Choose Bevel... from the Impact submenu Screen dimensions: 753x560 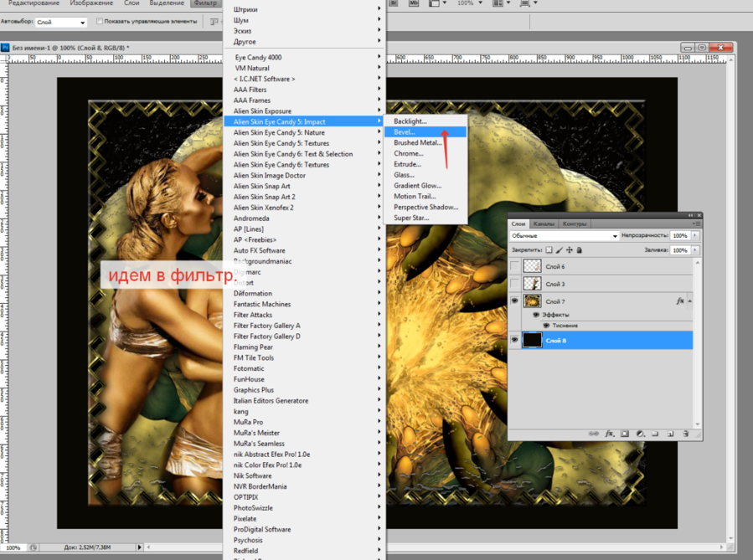[425, 132]
